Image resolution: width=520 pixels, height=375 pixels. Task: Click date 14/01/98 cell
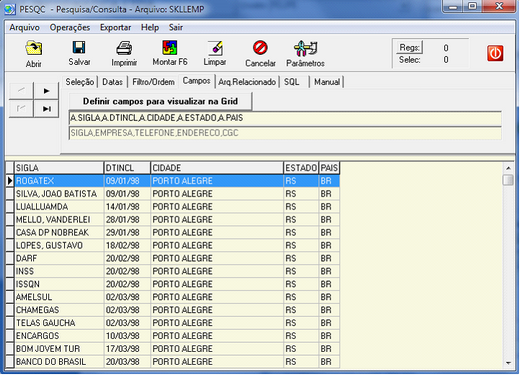point(127,207)
